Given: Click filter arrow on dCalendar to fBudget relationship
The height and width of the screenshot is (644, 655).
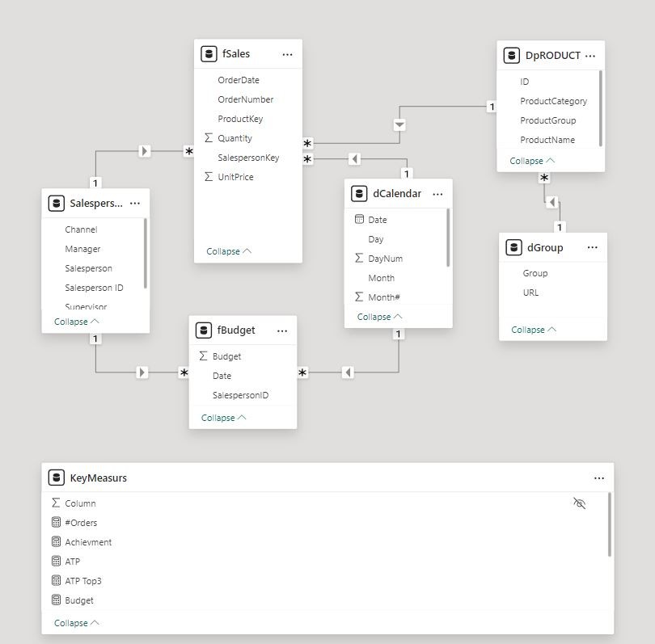Looking at the screenshot, I should [x=348, y=372].
